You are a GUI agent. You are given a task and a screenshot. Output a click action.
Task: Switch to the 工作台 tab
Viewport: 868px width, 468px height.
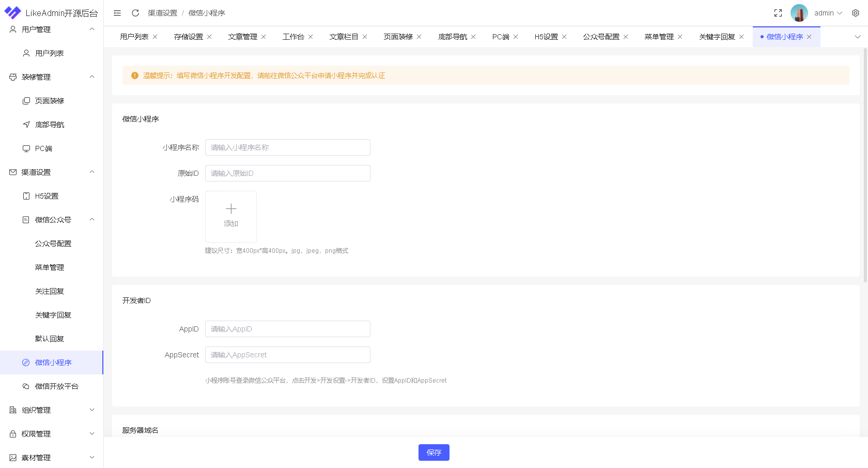click(293, 37)
